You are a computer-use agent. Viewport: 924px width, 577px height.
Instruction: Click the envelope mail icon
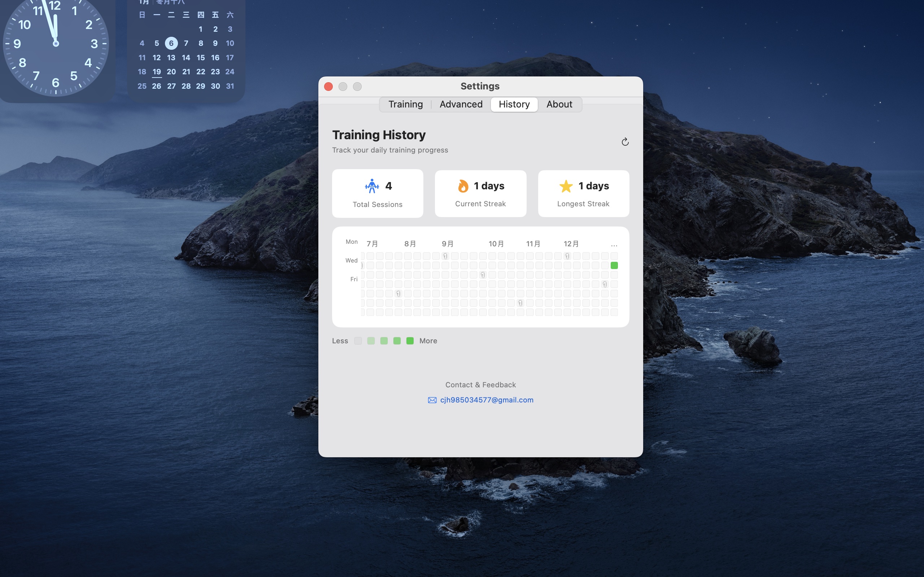(x=432, y=400)
